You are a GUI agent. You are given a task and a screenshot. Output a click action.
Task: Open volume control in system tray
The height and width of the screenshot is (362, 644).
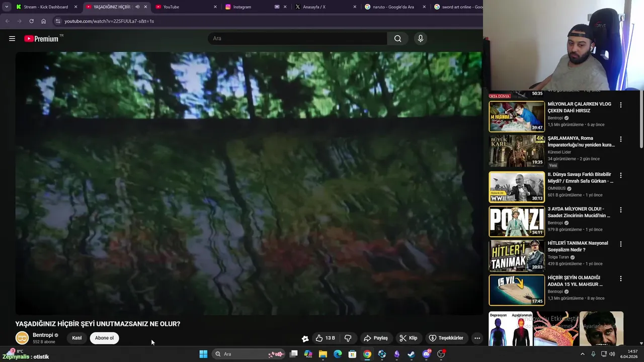[612, 354]
